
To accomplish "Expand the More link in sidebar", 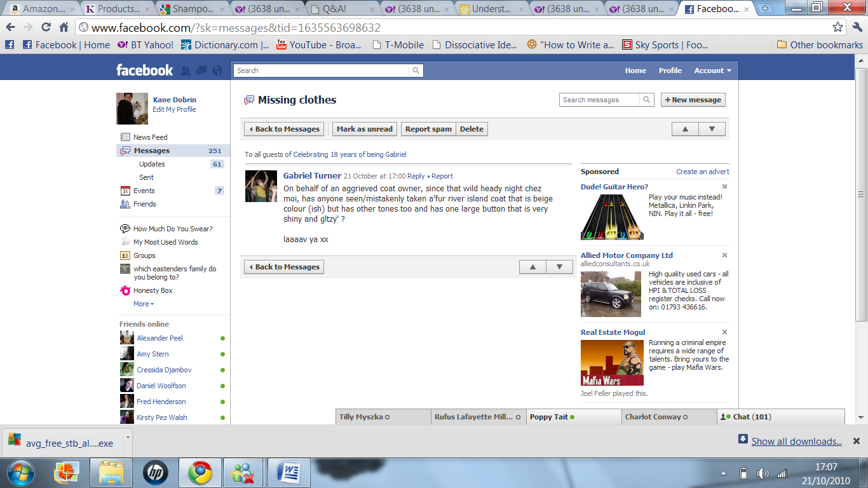I will click(144, 304).
